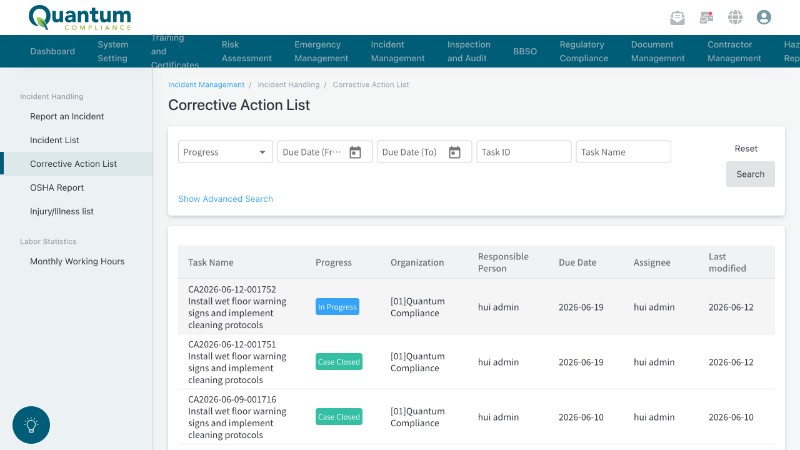The height and width of the screenshot is (450, 800).
Task: Focus the Task ID input field
Action: [x=523, y=152]
